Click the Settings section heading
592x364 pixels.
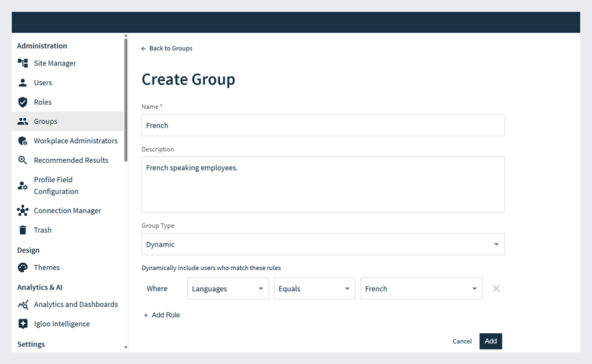click(31, 344)
